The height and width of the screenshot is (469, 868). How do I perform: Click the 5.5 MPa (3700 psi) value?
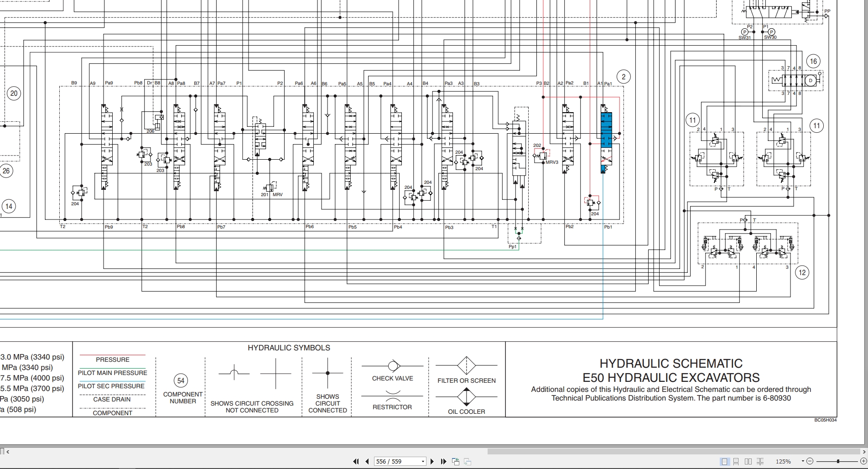(32, 389)
